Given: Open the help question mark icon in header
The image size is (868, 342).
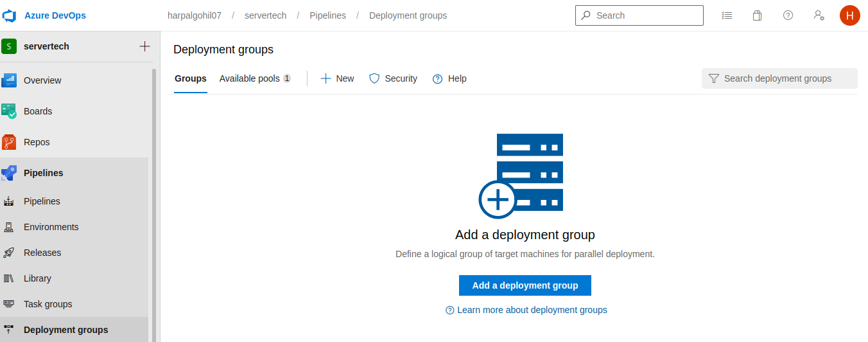Looking at the screenshot, I should 788,15.
